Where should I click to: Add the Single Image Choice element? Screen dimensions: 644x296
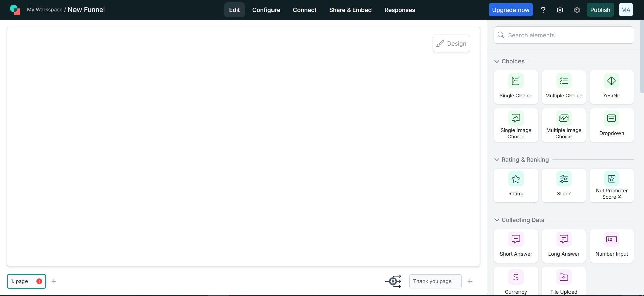516,125
